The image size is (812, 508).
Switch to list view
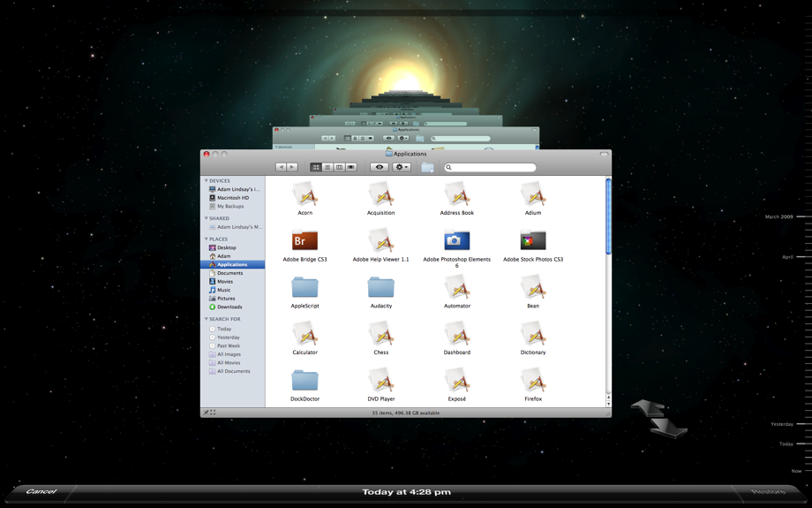[327, 168]
